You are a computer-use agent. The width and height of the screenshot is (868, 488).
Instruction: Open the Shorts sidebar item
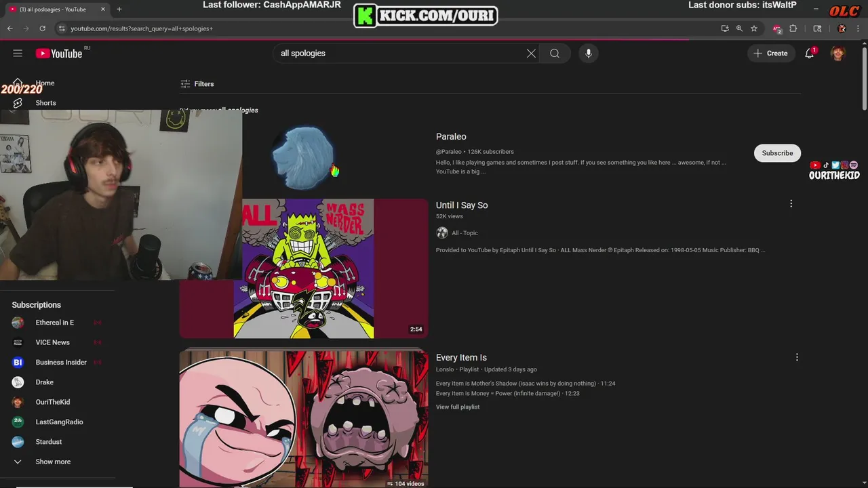click(45, 103)
